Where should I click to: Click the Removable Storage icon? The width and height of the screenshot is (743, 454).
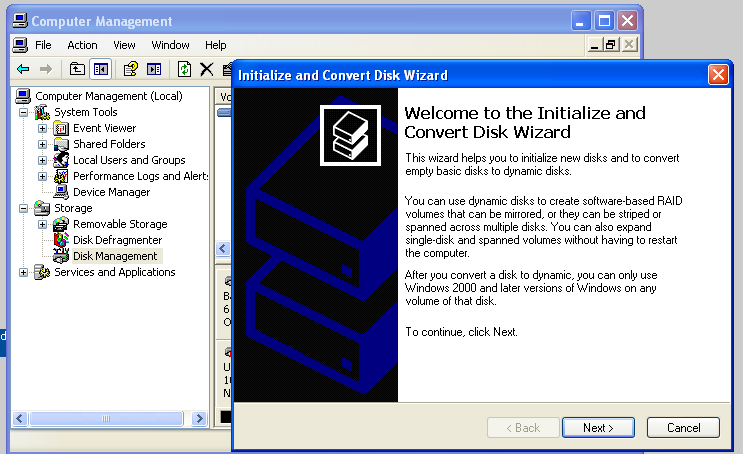[61, 224]
